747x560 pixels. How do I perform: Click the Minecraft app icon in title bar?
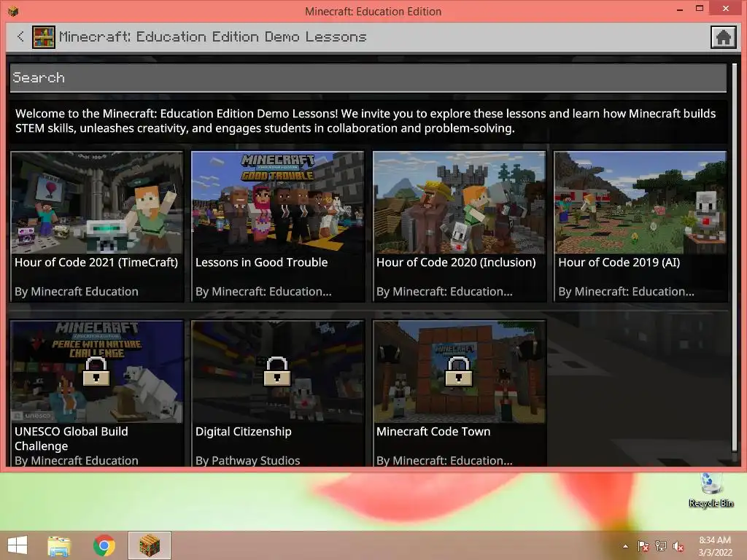(x=13, y=10)
